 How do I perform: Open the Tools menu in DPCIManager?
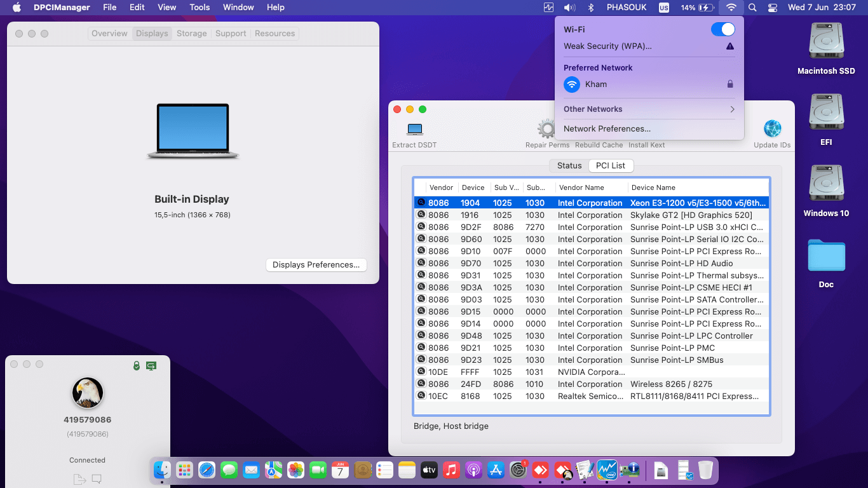click(199, 7)
